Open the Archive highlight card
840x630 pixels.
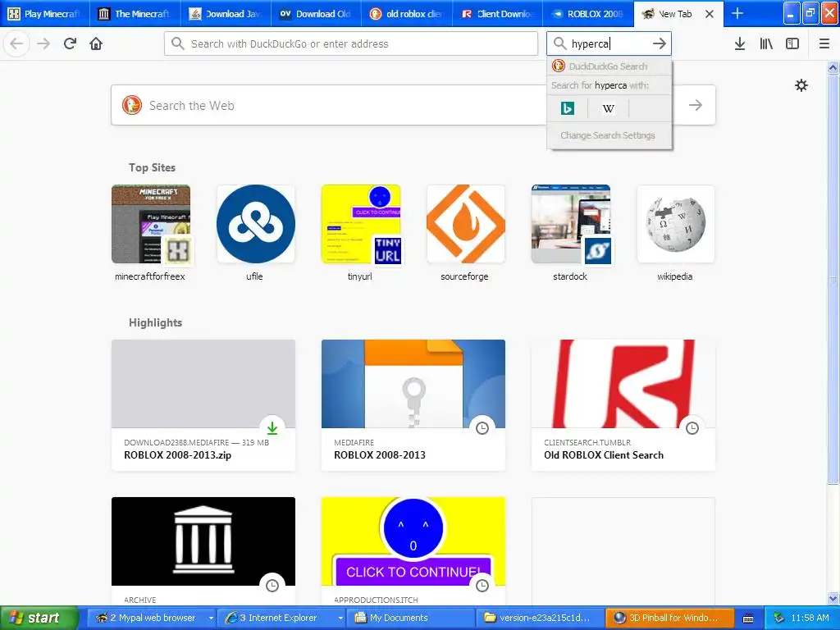pos(203,552)
